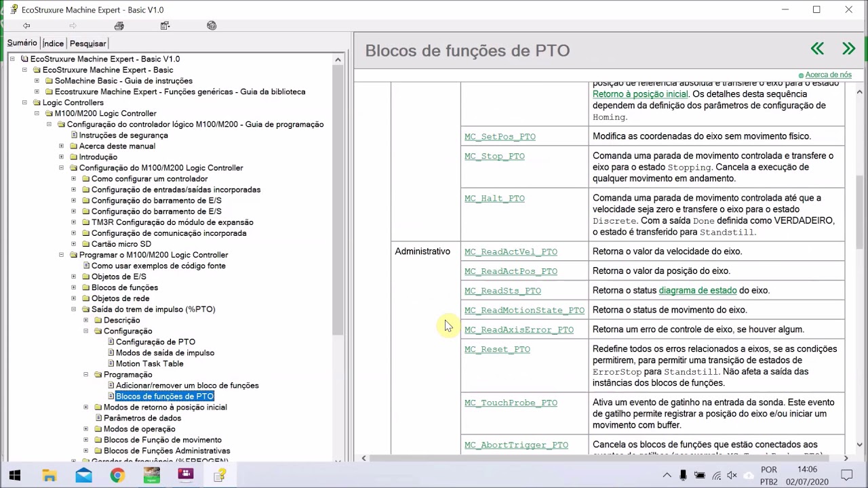Open File Explorer from taskbar
Image resolution: width=868 pixels, height=488 pixels.
click(x=49, y=475)
